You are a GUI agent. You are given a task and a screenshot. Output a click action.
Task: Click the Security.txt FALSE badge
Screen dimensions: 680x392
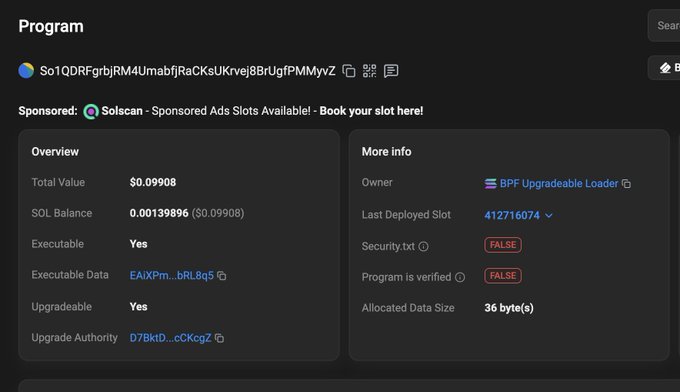[503, 245]
